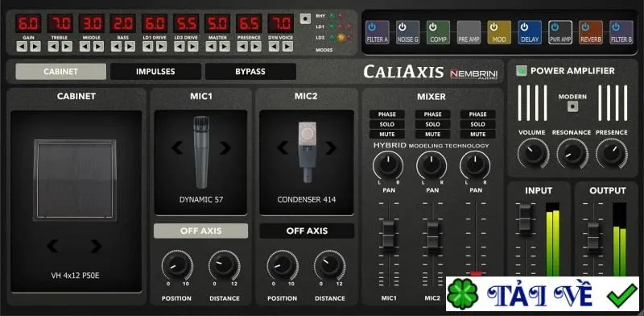
Task: Select previous cabinet with left arrow
Action: 52,246
